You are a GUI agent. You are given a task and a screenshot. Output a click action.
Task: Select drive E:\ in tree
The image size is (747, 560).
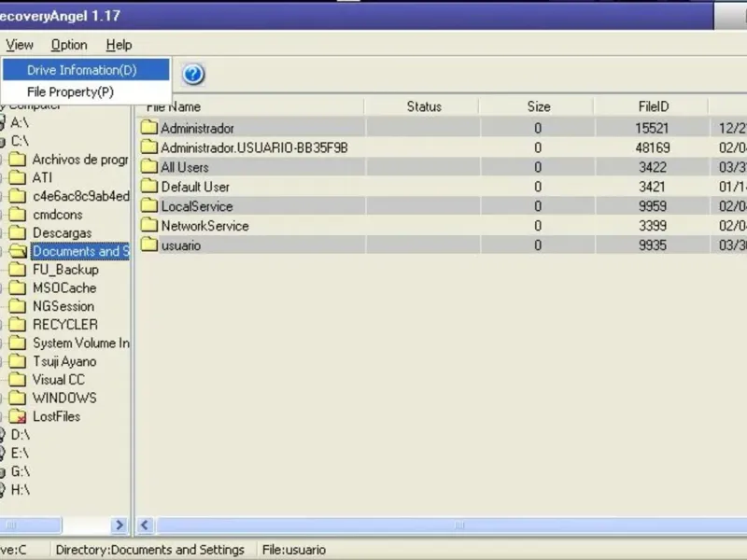point(20,453)
